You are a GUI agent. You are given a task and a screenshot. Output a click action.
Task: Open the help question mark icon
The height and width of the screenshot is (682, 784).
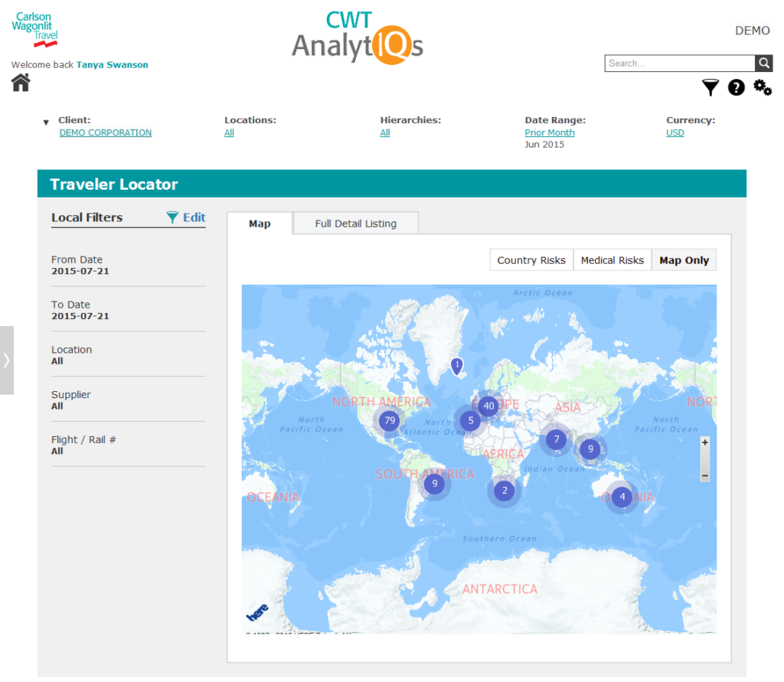pyautogui.click(x=736, y=87)
